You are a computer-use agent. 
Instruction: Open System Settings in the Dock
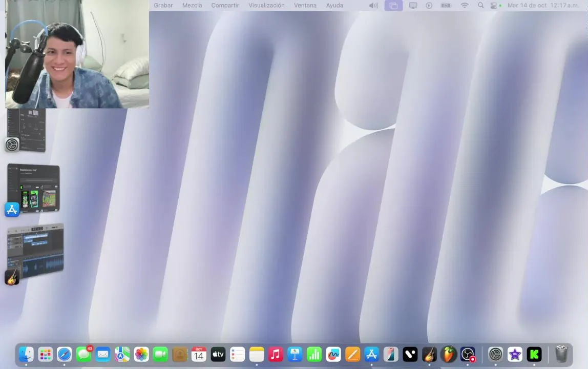(x=496, y=354)
